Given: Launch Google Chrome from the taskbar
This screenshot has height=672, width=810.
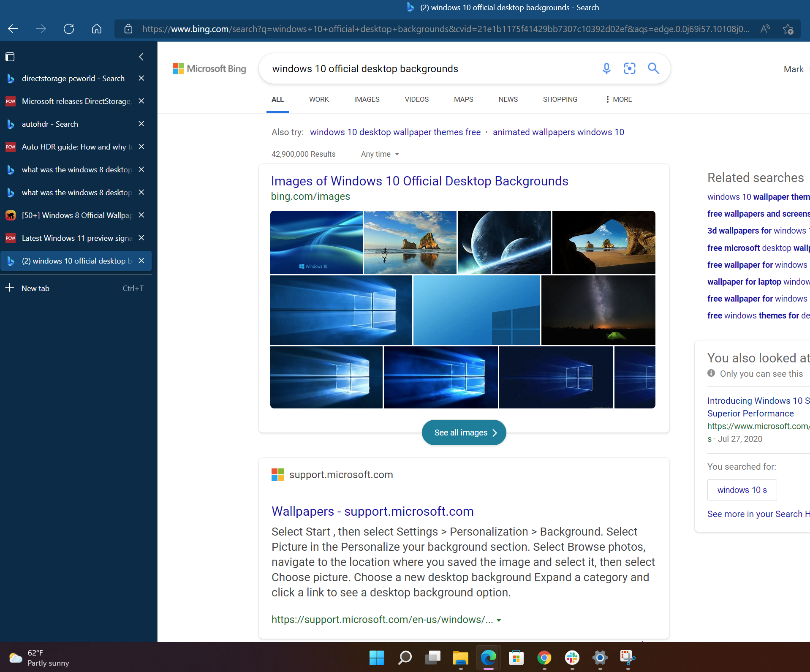Looking at the screenshot, I should [x=544, y=658].
